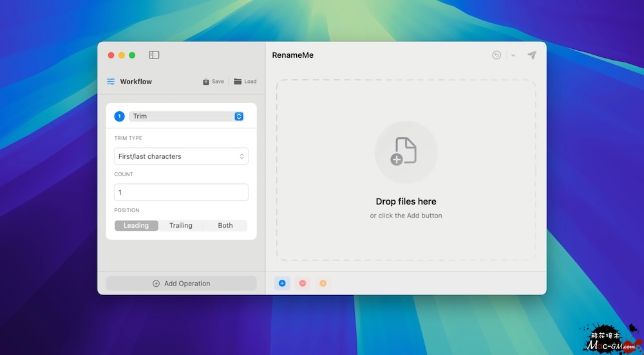Save the current workflow

pos(213,82)
